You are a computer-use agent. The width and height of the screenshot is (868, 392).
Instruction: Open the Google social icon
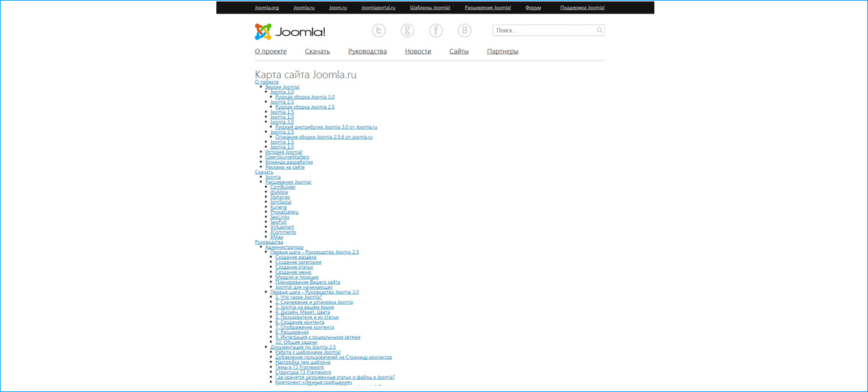(407, 31)
